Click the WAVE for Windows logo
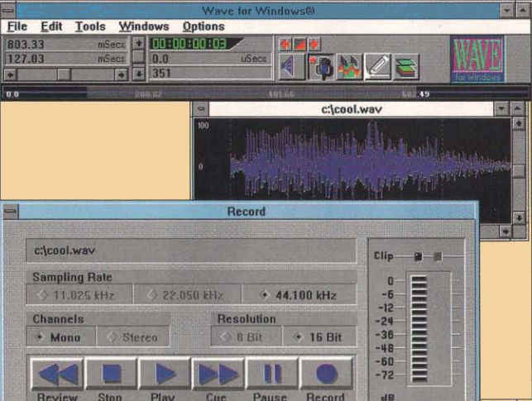The image size is (532, 401). point(477,60)
